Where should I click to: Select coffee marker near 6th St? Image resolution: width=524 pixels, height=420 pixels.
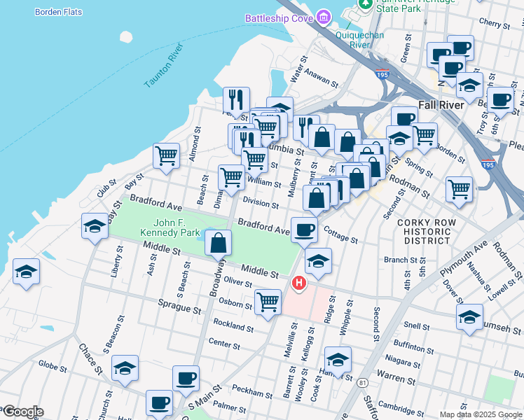pyautogui.click(x=501, y=100)
